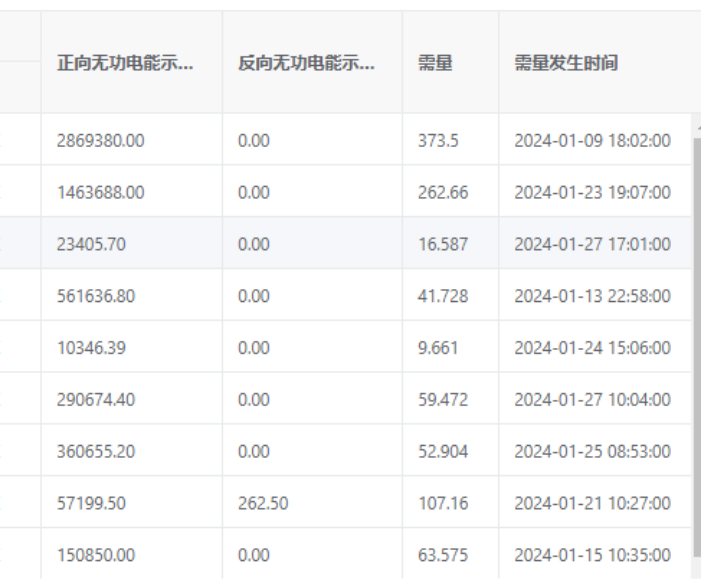Select the 需量 column header
This screenshot has width=701, height=580.
435,63
